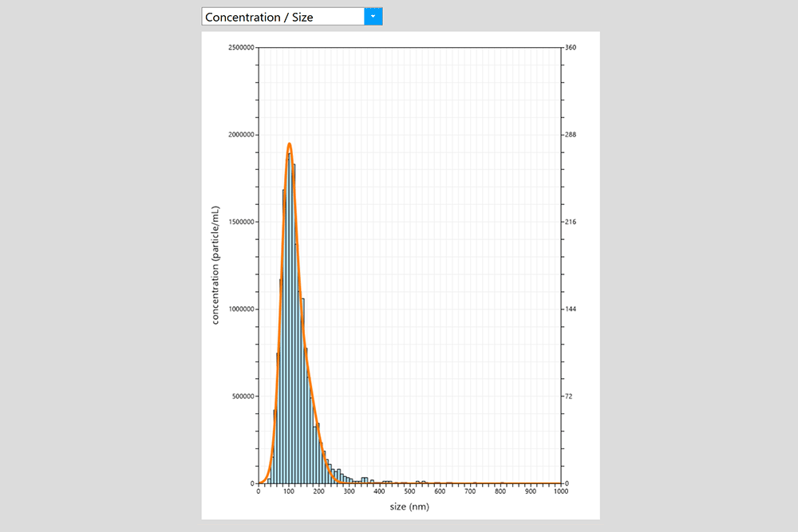Click the 500000 tick label on left axis
The width and height of the screenshot is (798, 532).
(240, 396)
